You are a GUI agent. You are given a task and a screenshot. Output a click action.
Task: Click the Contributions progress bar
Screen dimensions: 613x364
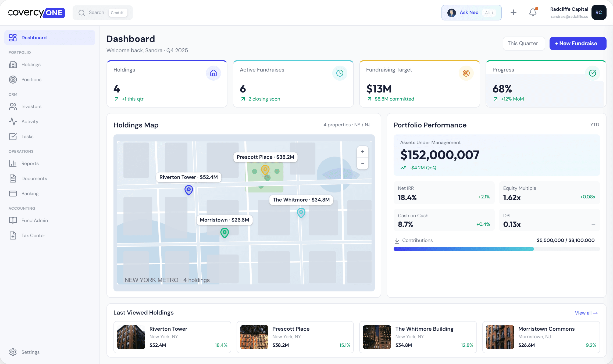click(x=497, y=249)
